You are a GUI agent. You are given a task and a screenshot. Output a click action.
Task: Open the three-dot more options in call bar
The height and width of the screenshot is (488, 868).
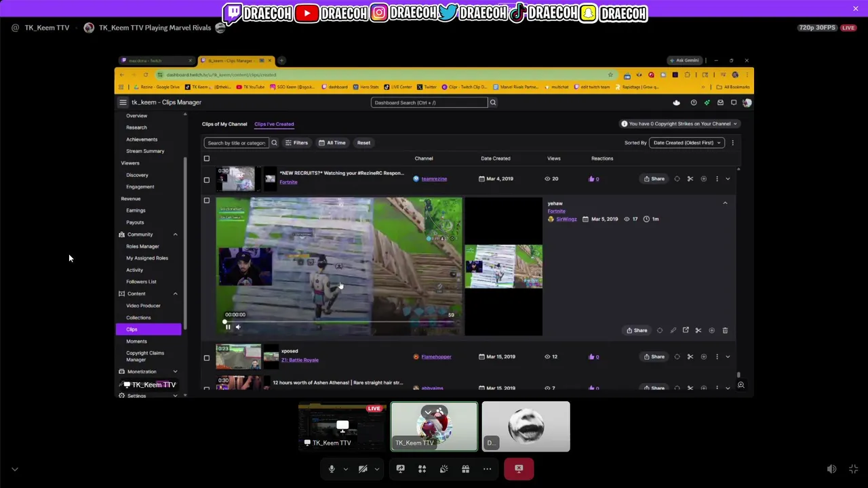tap(487, 468)
